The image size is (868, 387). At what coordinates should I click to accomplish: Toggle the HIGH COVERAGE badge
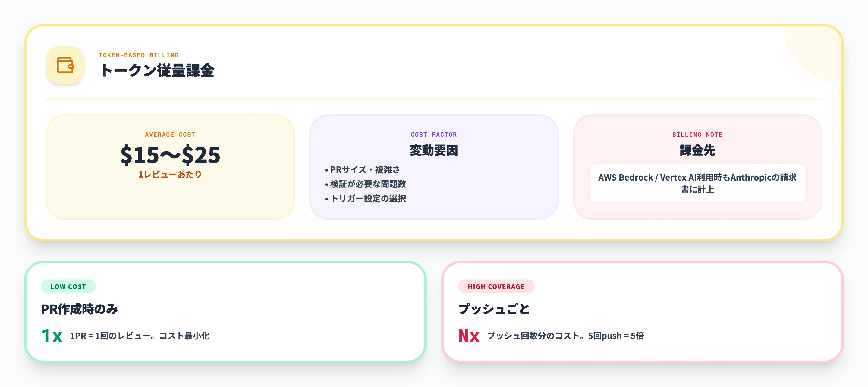pyautogui.click(x=496, y=286)
